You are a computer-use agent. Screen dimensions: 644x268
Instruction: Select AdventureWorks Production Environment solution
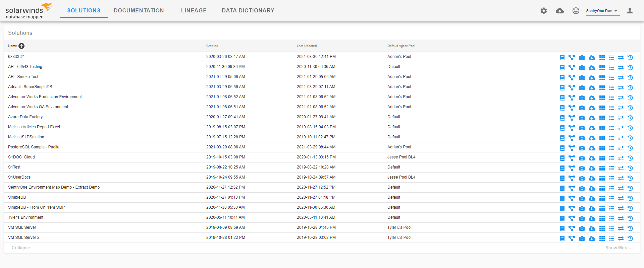tap(45, 97)
